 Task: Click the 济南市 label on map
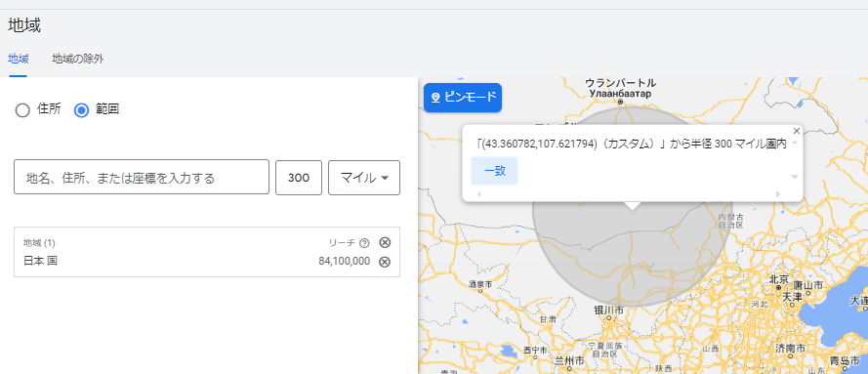click(x=791, y=349)
